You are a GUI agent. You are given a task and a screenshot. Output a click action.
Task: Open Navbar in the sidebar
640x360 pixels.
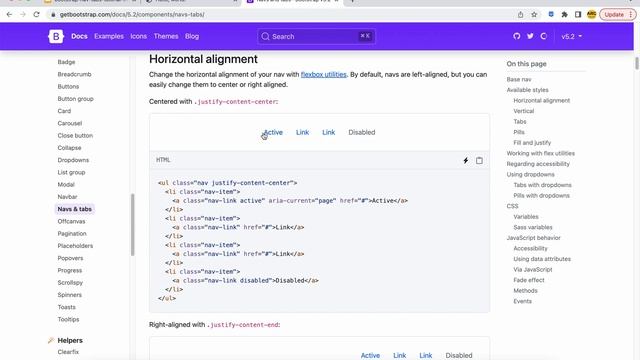(67, 197)
